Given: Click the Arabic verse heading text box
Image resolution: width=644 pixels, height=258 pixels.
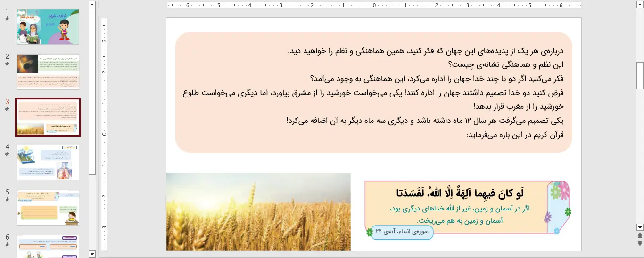Looking at the screenshot, I should click(x=460, y=193).
